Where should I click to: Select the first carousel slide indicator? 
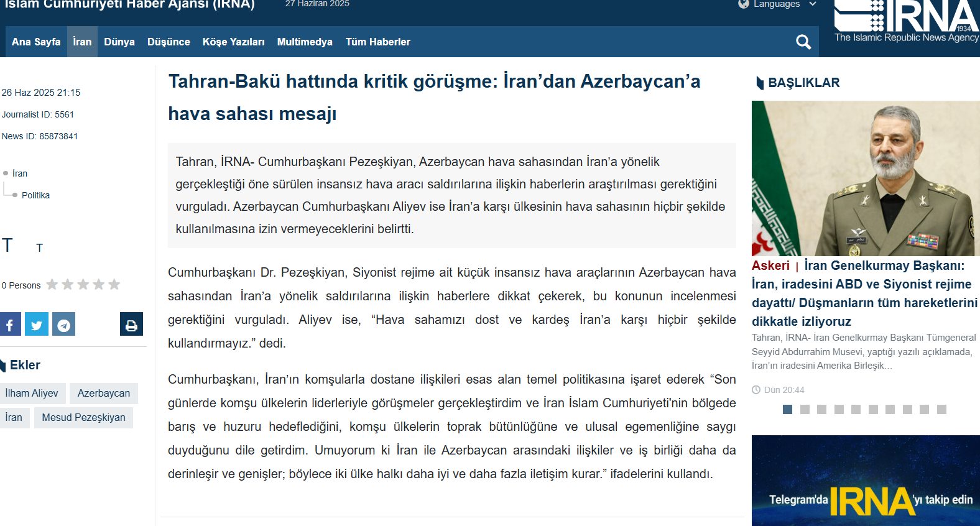coord(787,409)
